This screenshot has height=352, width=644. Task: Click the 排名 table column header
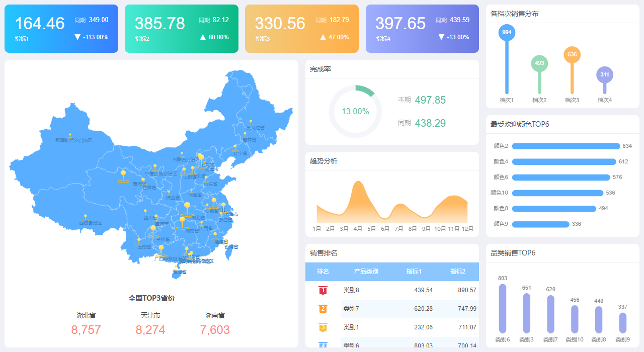[x=323, y=272]
